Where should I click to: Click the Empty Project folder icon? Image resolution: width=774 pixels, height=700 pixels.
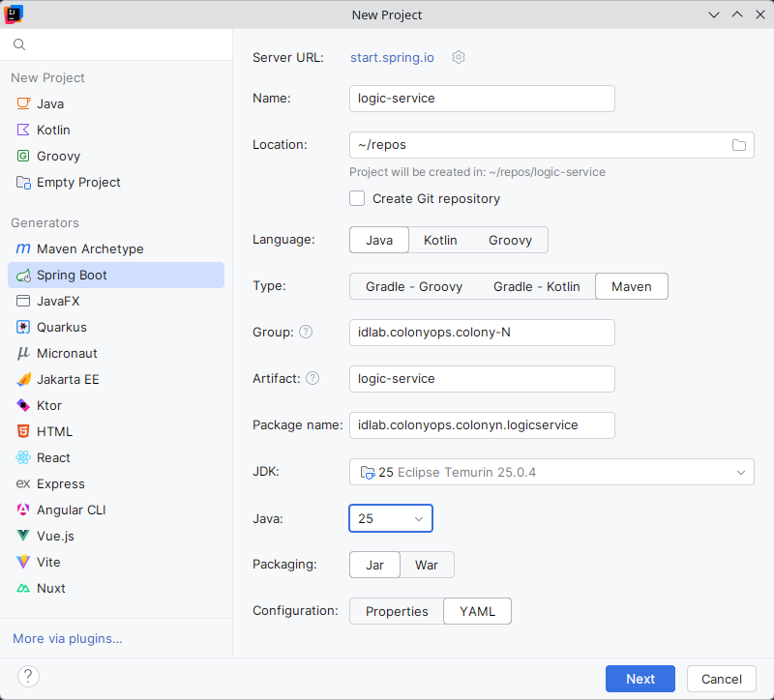tap(23, 182)
